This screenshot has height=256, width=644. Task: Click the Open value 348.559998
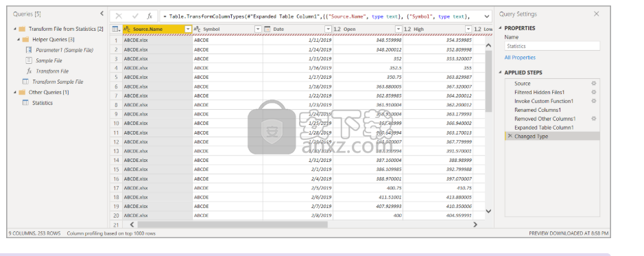click(388, 40)
